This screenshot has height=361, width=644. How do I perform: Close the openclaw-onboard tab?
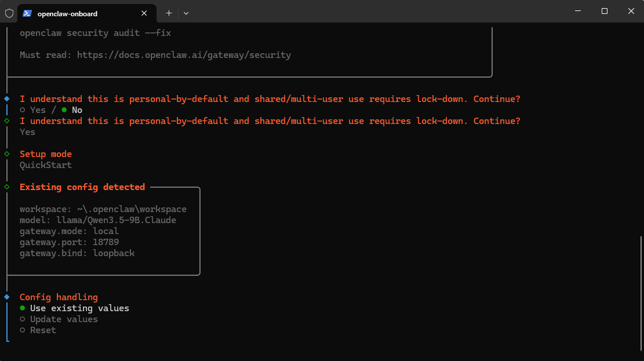pos(144,13)
